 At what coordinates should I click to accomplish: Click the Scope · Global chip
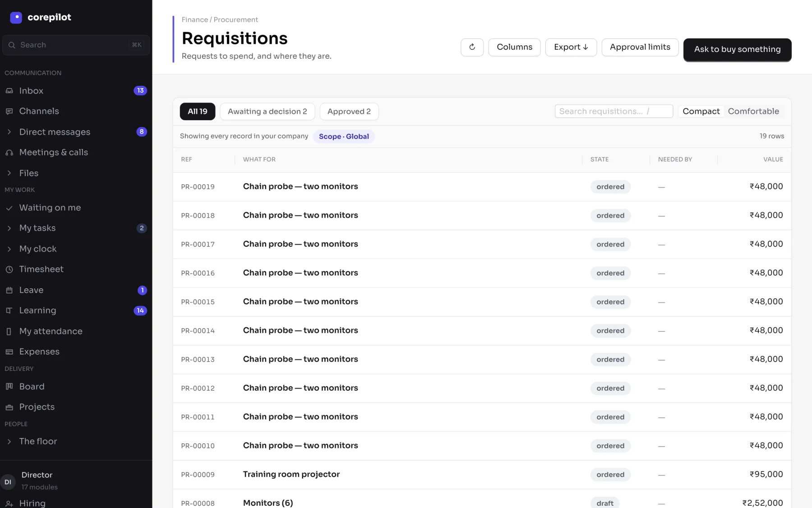click(x=344, y=136)
